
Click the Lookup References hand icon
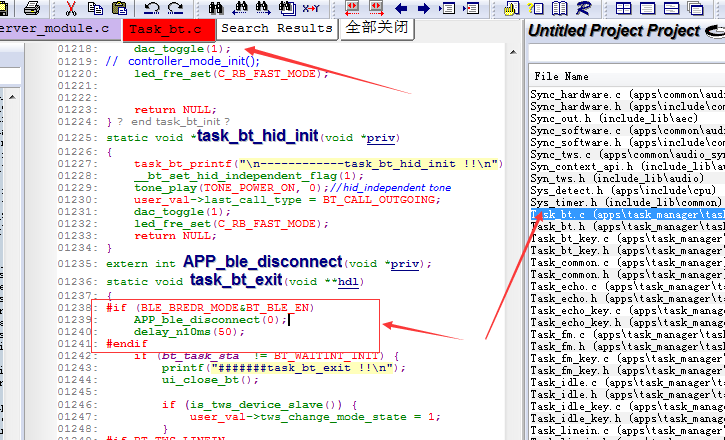[x=511, y=7]
